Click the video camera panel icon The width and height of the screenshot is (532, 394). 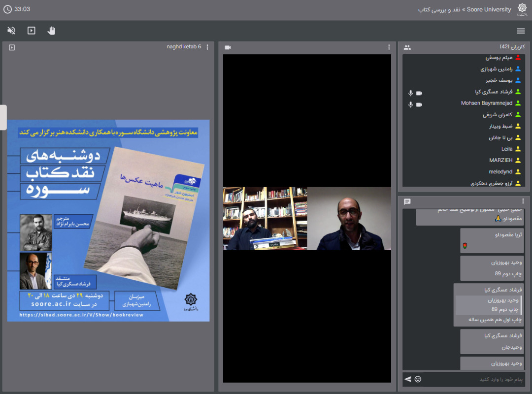tap(228, 47)
